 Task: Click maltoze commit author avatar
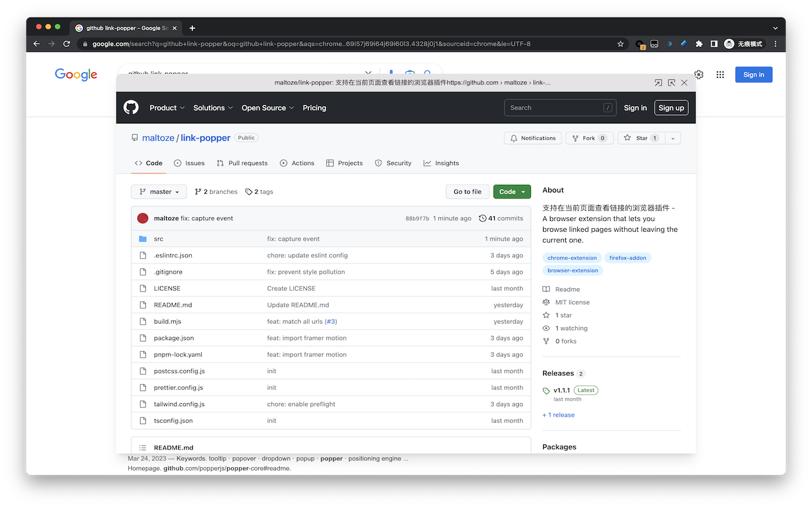143,218
